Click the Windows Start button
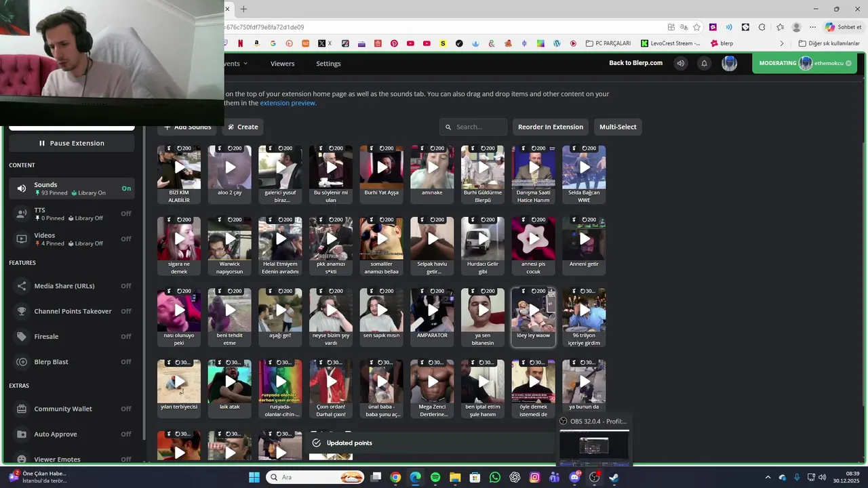 (254, 477)
